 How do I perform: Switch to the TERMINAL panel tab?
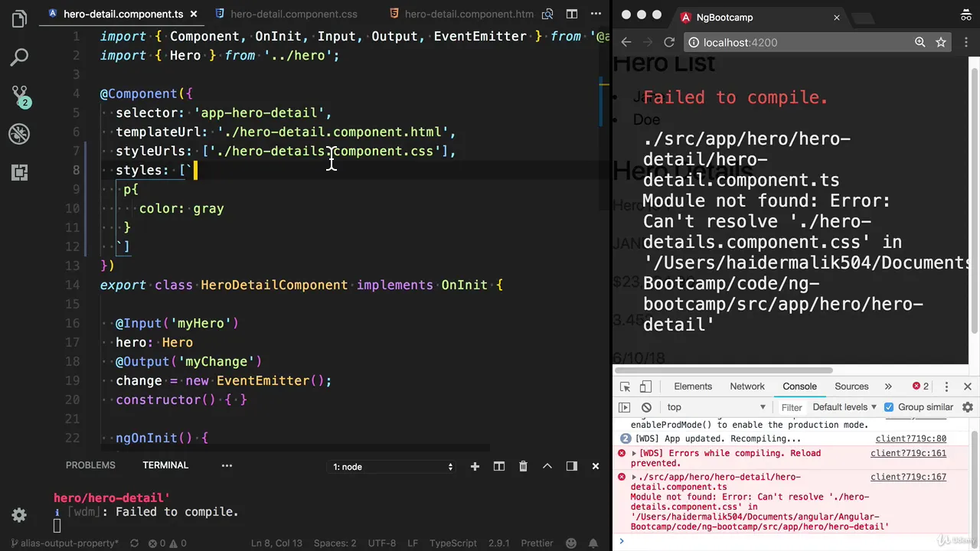[165, 465]
